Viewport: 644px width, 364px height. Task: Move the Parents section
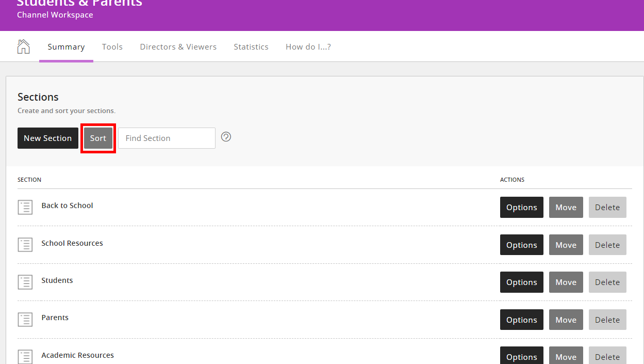(566, 320)
